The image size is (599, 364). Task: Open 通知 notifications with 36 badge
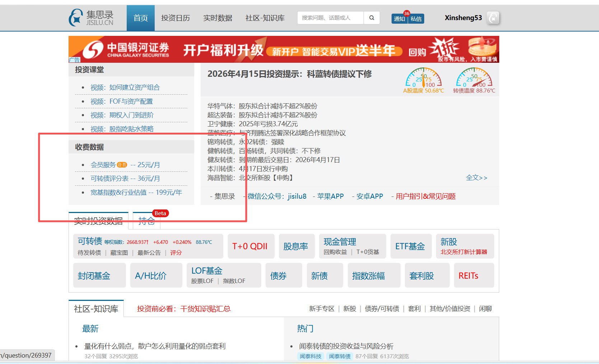tap(399, 19)
